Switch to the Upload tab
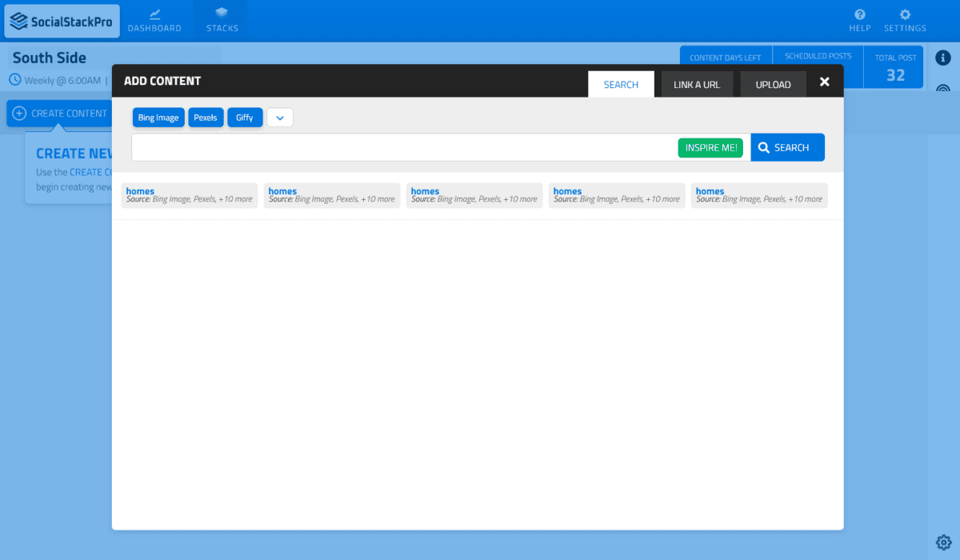This screenshot has height=560, width=960. point(773,84)
